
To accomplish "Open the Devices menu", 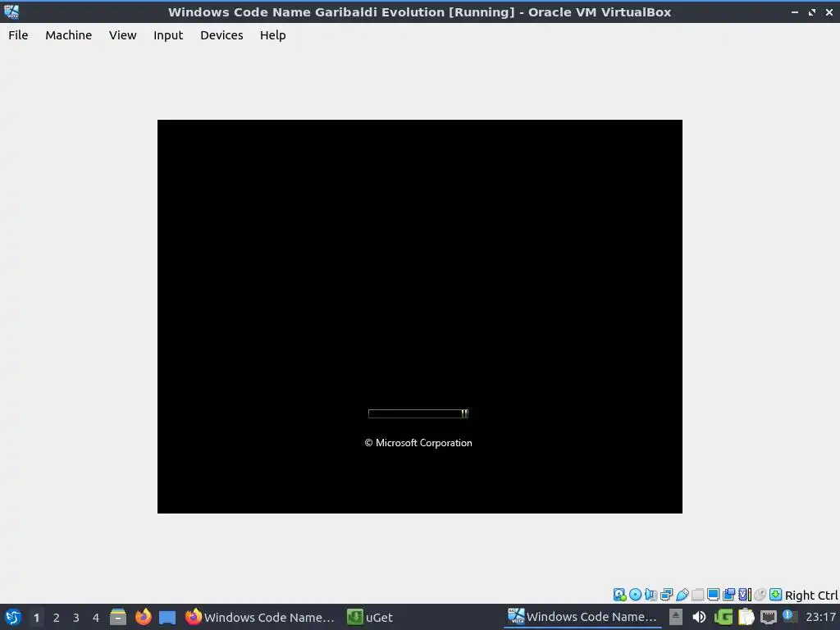I will (221, 35).
